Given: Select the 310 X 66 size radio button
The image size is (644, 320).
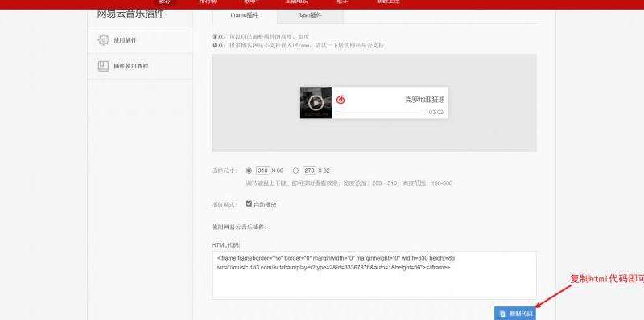Looking at the screenshot, I should pyautogui.click(x=249, y=170).
